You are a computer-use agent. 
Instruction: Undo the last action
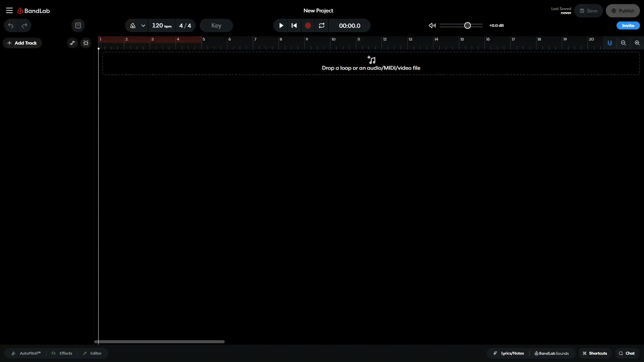[x=11, y=25]
